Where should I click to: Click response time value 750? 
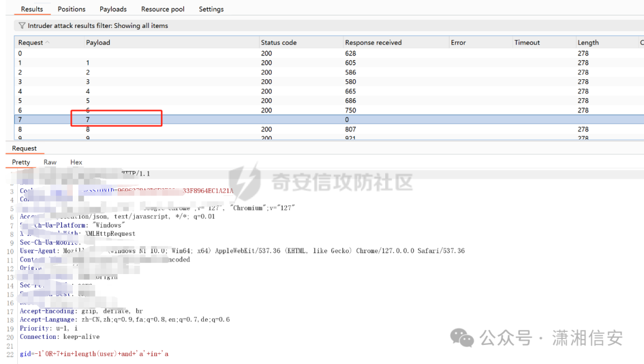click(351, 110)
